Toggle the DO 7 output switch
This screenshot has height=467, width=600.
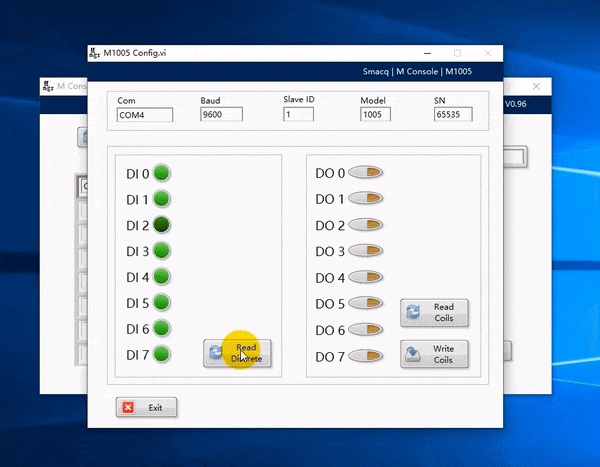[365, 356]
